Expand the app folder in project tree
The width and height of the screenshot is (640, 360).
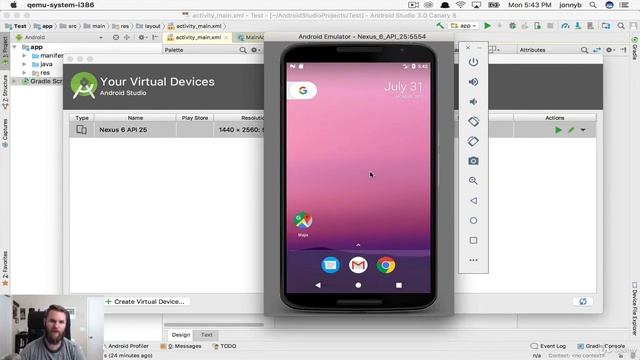click(14, 47)
